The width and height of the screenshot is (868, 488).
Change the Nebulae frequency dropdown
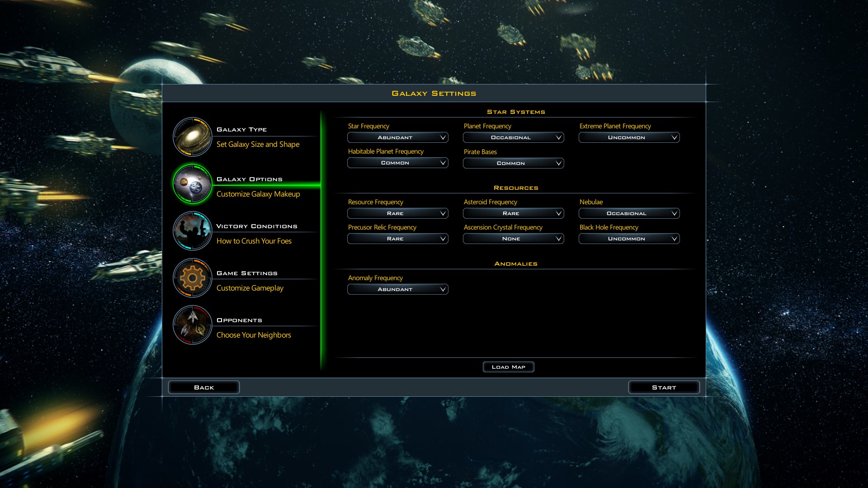tap(629, 213)
